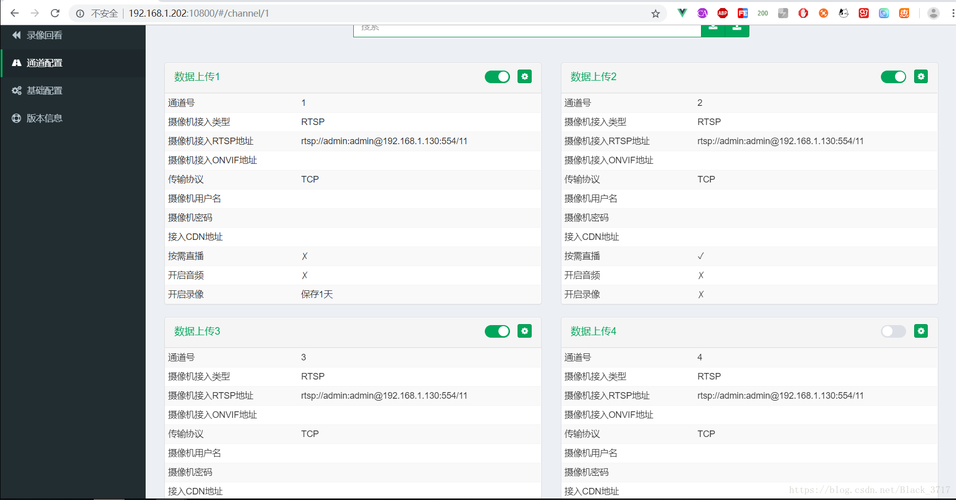Open settings gear for 数据上传3
The image size is (956, 500).
524,331
